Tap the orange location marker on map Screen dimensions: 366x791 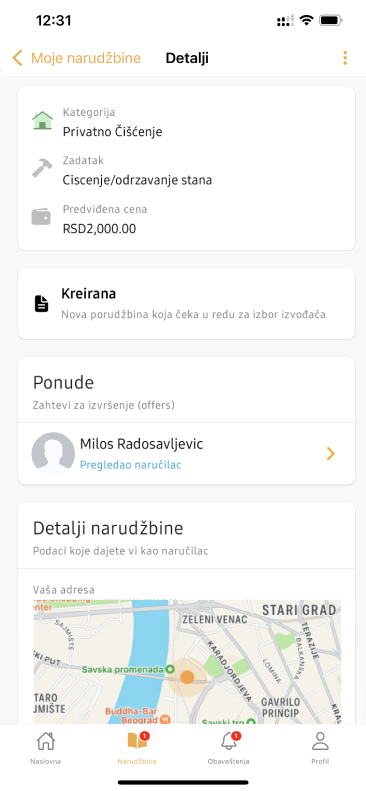coord(187,677)
